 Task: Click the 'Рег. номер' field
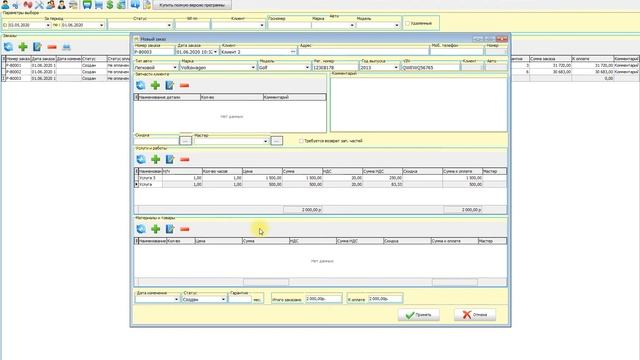[335, 67]
